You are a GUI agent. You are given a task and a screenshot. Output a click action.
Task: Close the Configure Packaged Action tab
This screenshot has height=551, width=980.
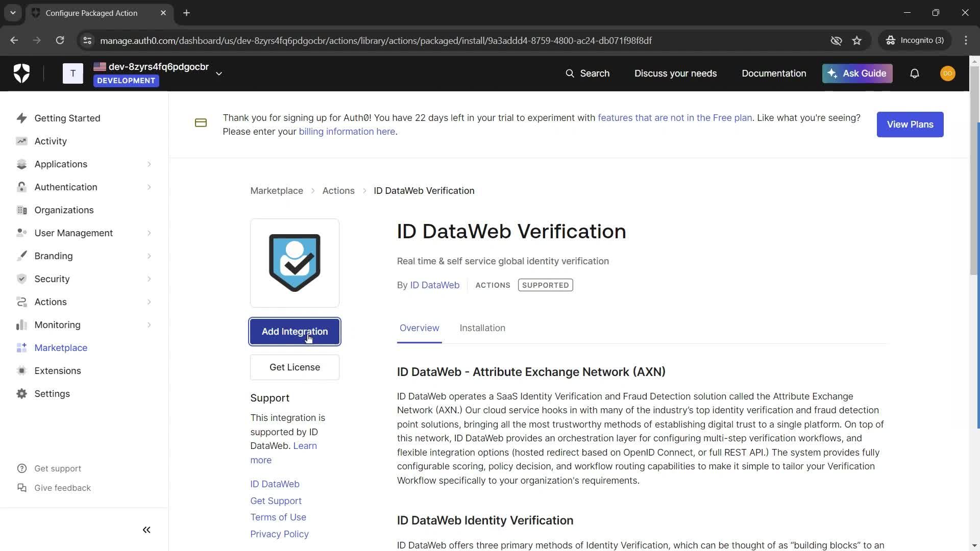point(163,13)
